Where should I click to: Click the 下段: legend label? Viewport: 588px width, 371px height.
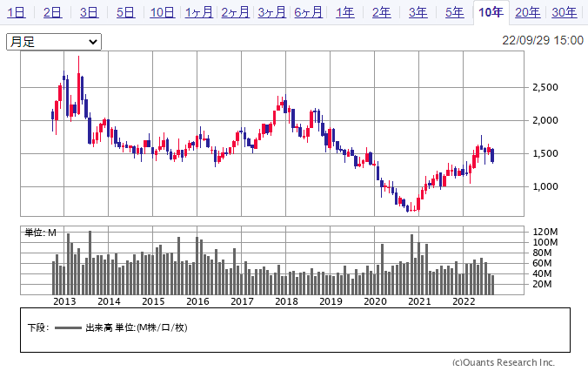38,327
